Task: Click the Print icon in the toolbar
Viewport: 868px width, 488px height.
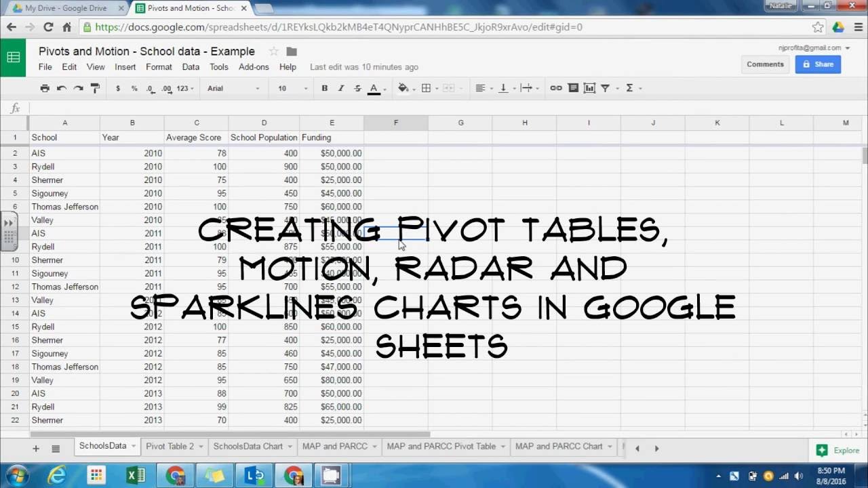Action: 45,88
